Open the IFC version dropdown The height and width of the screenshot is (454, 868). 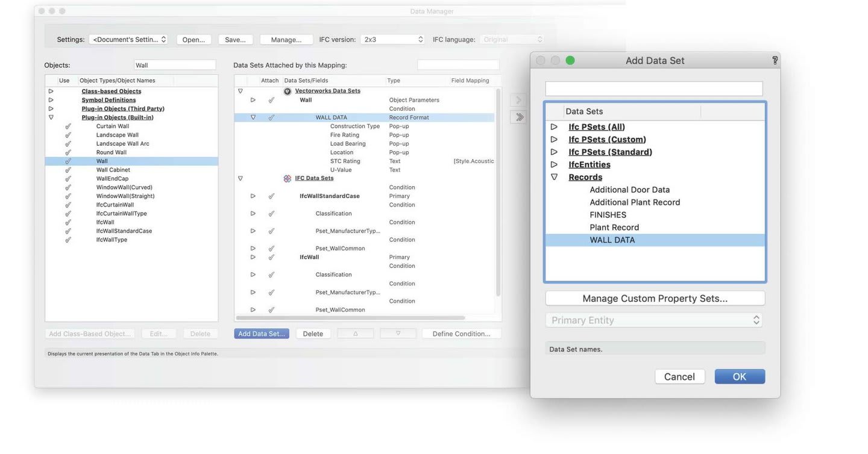point(393,40)
